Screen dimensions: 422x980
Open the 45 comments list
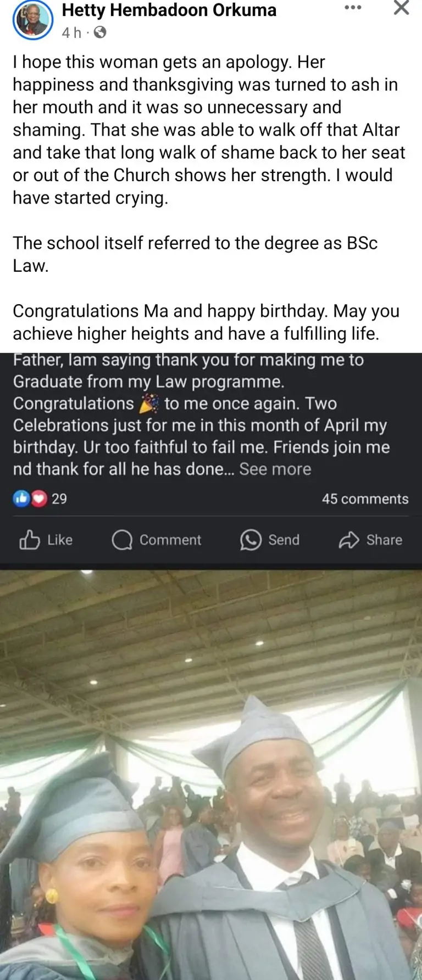pyautogui.click(x=365, y=499)
